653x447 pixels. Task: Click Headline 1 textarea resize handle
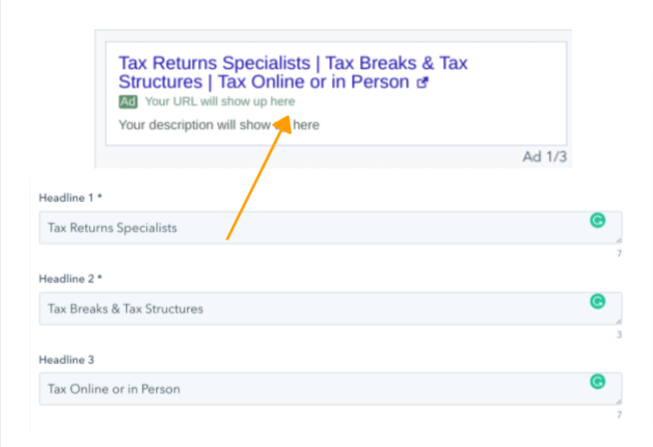pyautogui.click(x=618, y=240)
